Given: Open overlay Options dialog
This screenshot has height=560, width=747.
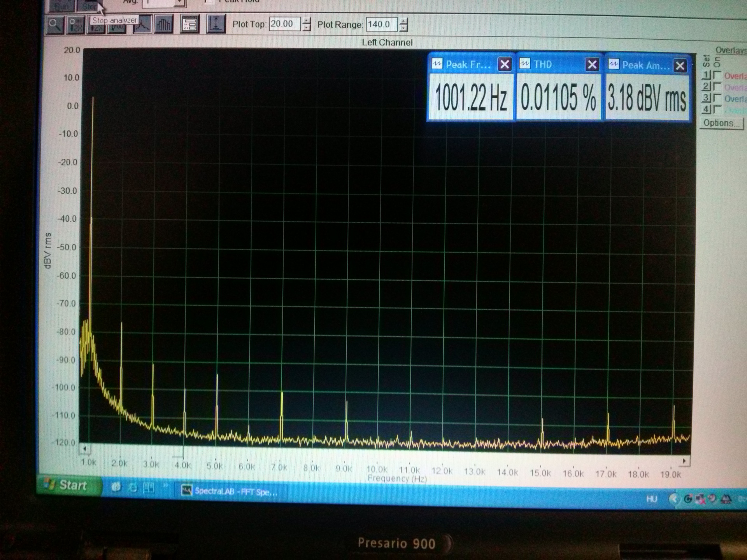Looking at the screenshot, I should (721, 123).
